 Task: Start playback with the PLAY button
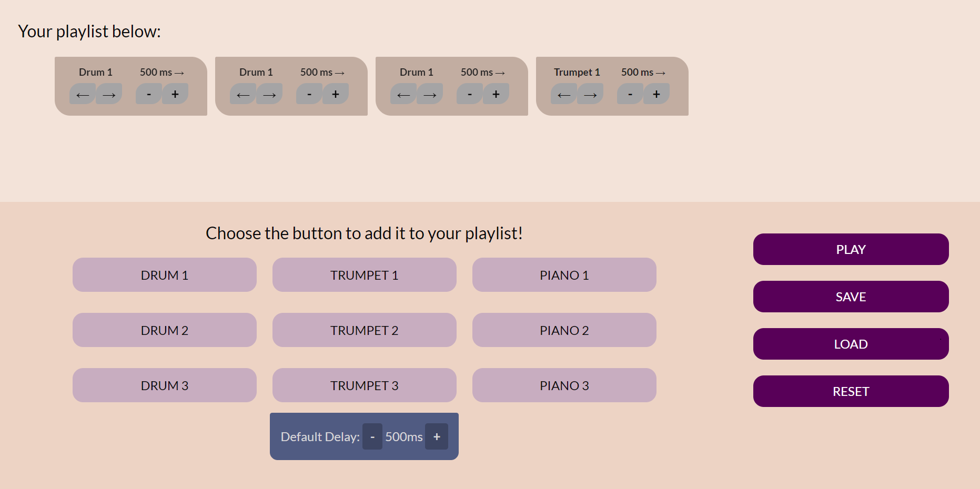click(x=851, y=249)
